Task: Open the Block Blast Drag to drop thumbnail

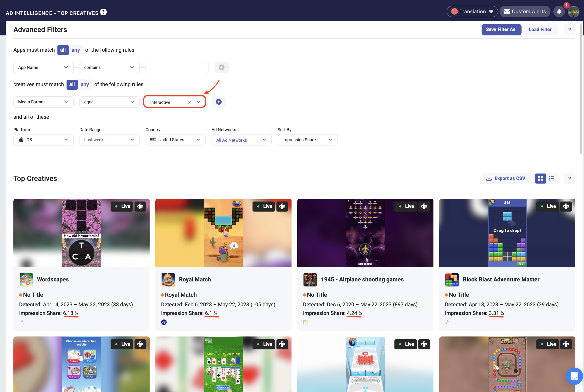Action: tap(507, 233)
